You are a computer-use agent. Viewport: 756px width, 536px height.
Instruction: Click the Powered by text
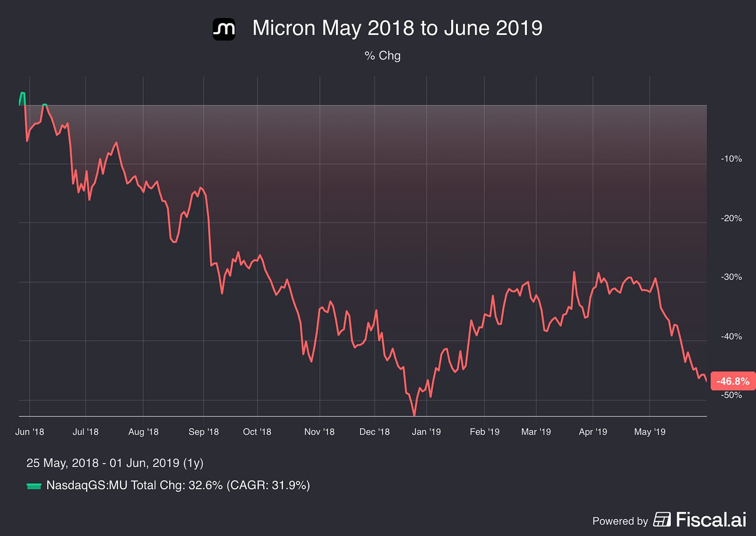(x=620, y=521)
